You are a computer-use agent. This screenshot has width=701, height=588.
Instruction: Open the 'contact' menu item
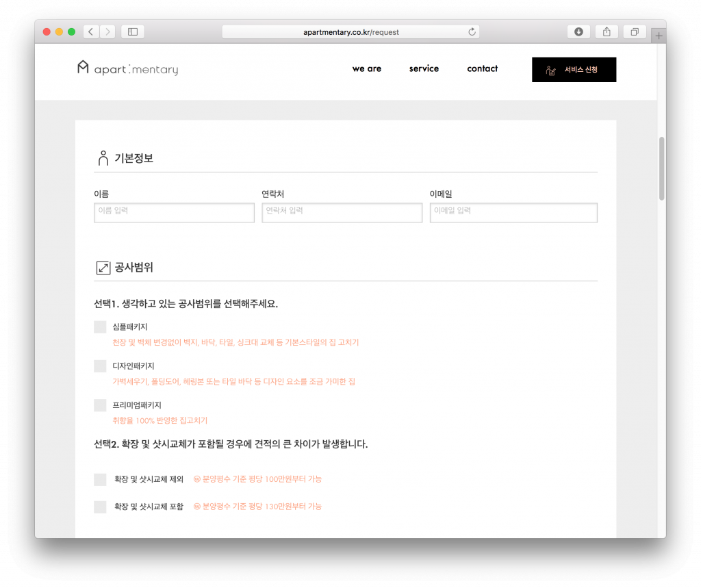[x=483, y=69]
